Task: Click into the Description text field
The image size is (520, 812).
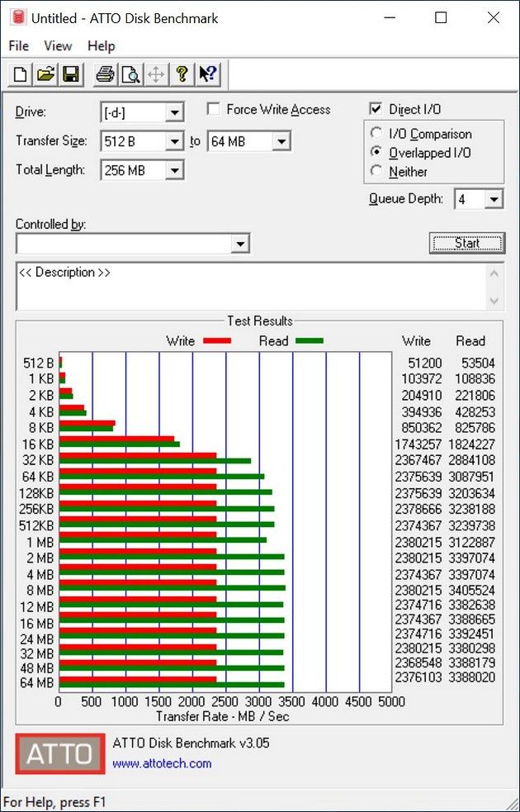Action: point(253,287)
